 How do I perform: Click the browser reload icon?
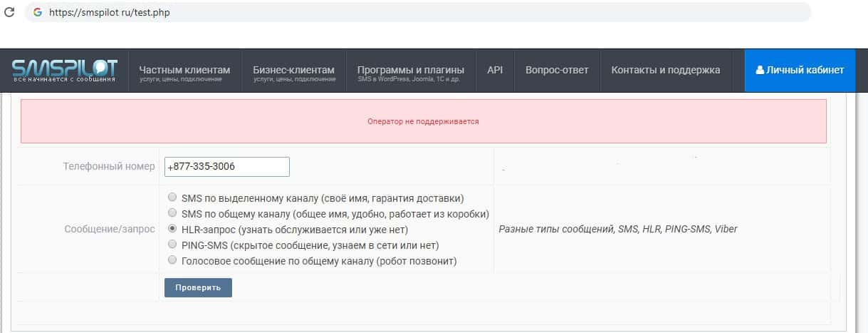pos(9,12)
